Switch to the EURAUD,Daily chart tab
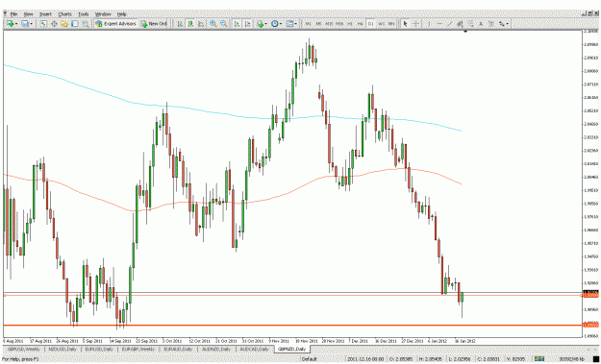 point(178,349)
